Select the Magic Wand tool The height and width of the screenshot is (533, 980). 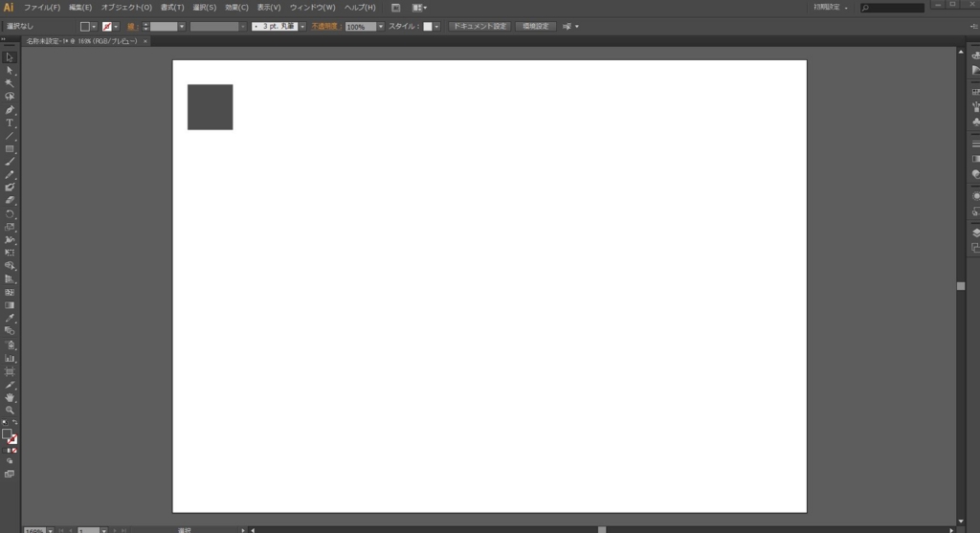[x=10, y=84]
